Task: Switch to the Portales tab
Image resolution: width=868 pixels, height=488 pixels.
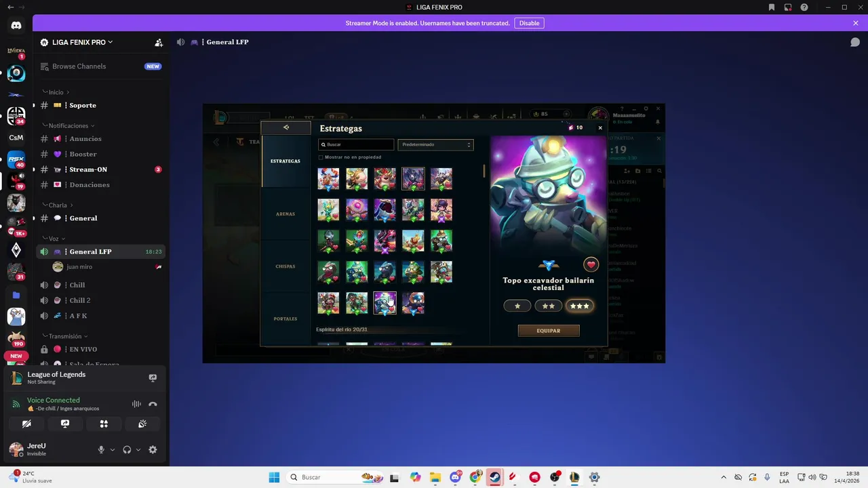Action: [285, 319]
